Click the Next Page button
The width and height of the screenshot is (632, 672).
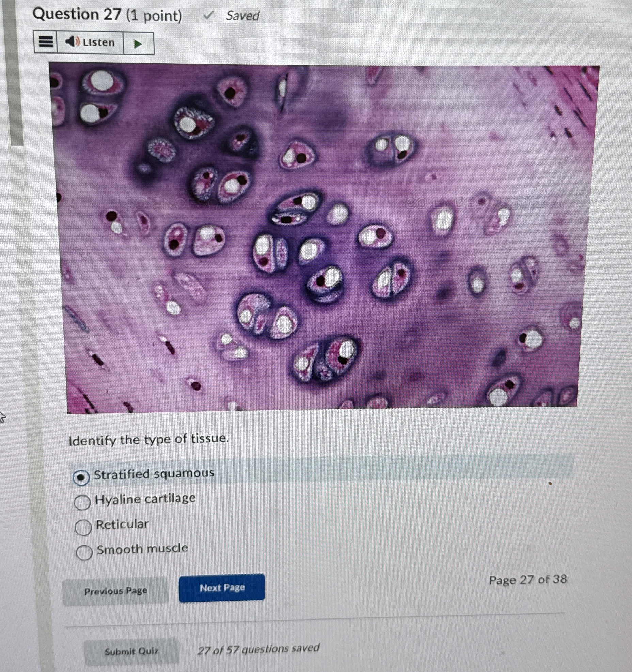tap(222, 588)
